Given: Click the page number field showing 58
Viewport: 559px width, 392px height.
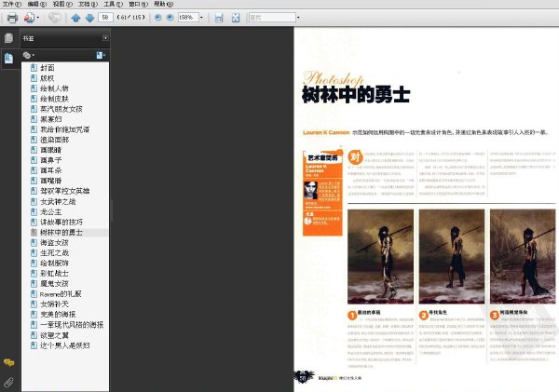Looking at the screenshot, I should pos(105,17).
